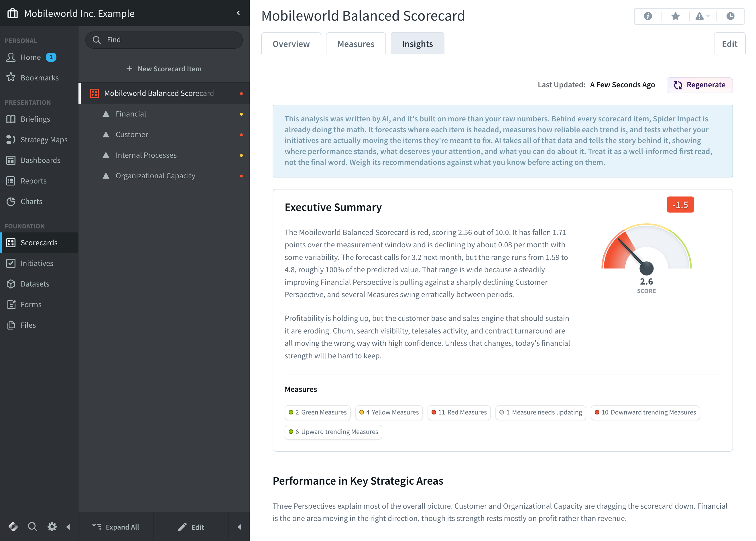This screenshot has height=541, width=756.
Task: Select the Internal Processes perspective
Action: 164,155
